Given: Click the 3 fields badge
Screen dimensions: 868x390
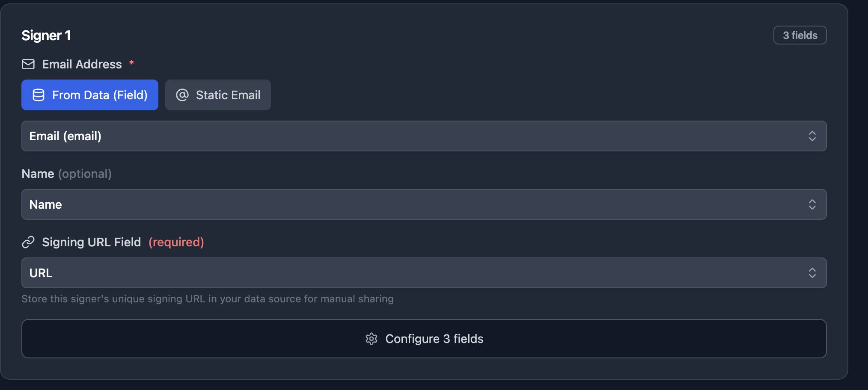Looking at the screenshot, I should coord(800,35).
